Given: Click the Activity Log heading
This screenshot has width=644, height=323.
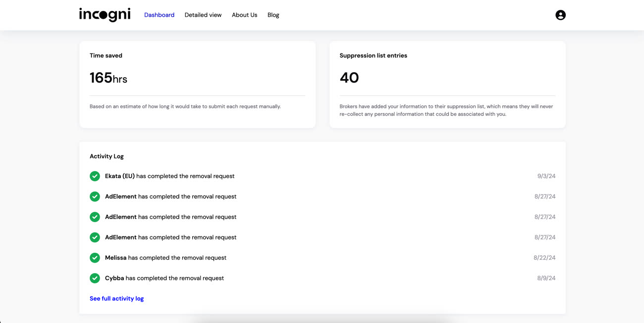Looking at the screenshot, I should [107, 156].
